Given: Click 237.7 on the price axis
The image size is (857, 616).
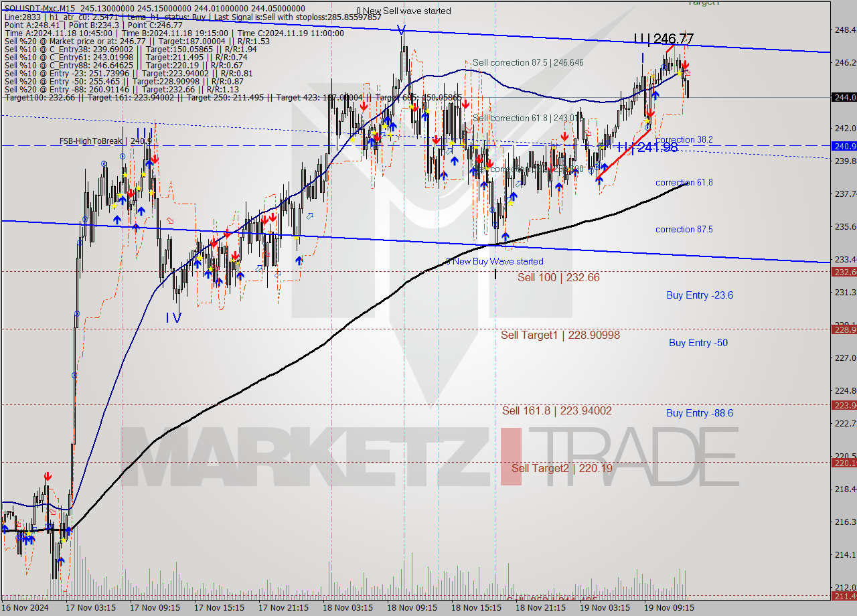Looking at the screenshot, I should point(845,194).
